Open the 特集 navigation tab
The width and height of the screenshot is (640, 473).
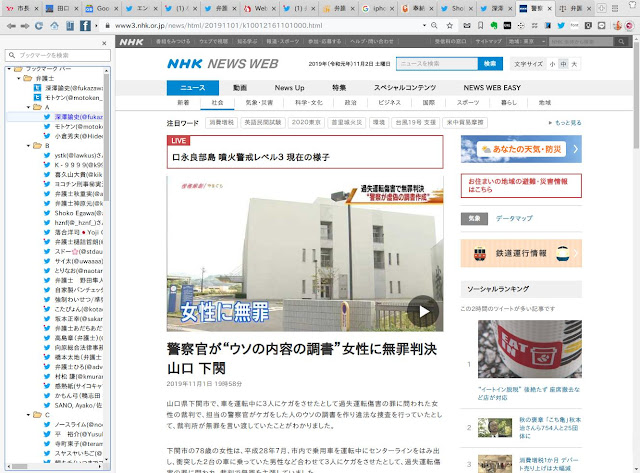(339, 88)
